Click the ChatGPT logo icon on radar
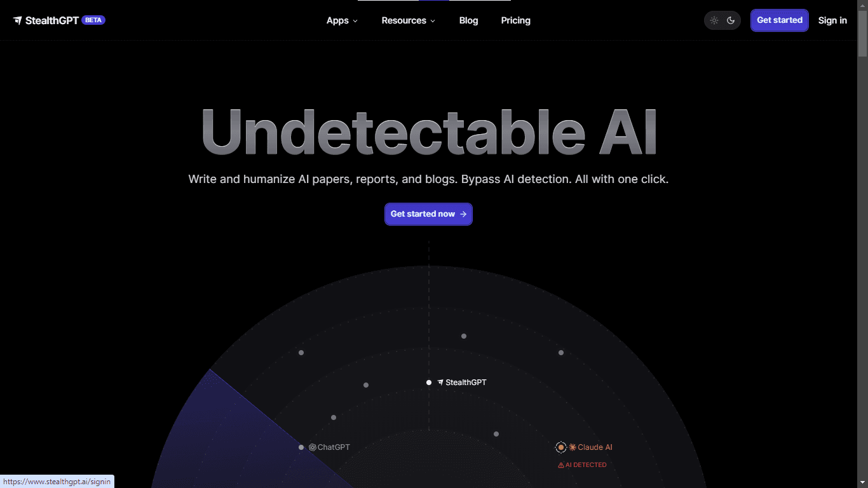The width and height of the screenshot is (868, 488). coord(313,447)
